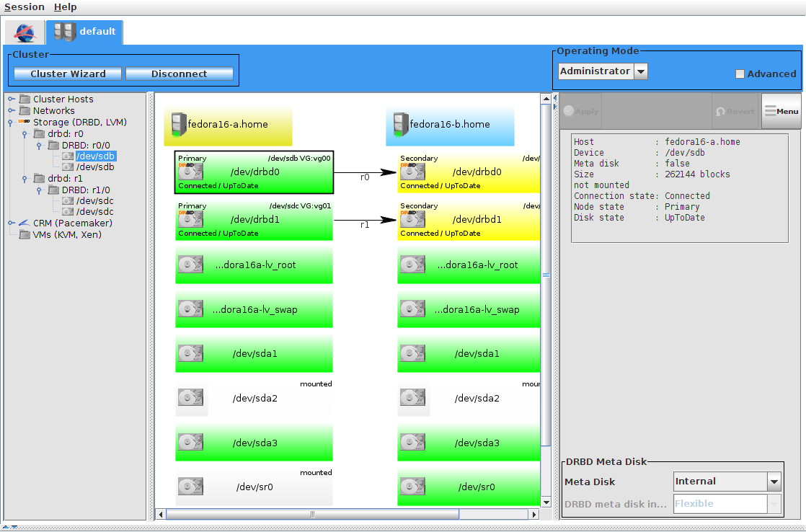Open the Administrator operating mode dropdown

click(640, 71)
